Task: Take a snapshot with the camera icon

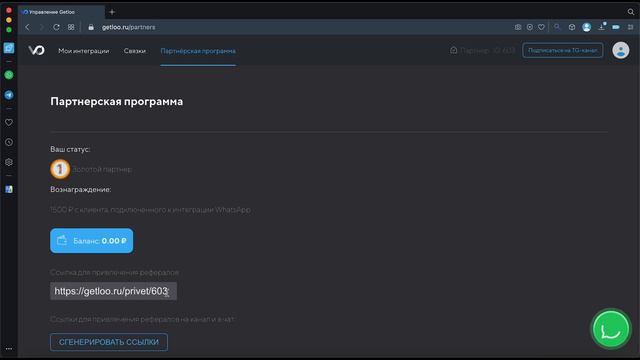Action: 518,27
